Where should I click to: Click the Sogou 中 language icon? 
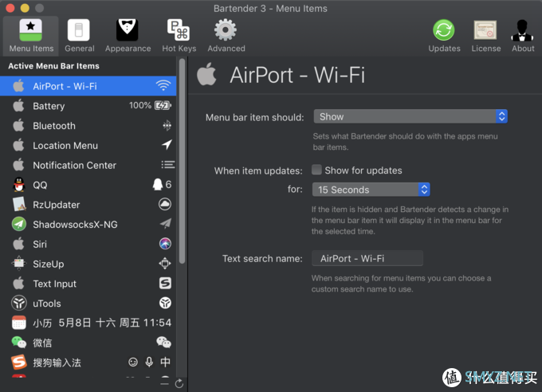pyautogui.click(x=165, y=362)
